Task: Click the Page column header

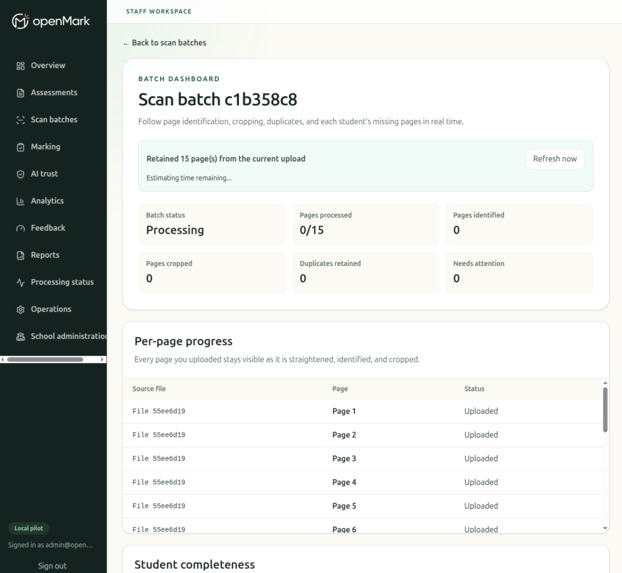Action: (340, 389)
